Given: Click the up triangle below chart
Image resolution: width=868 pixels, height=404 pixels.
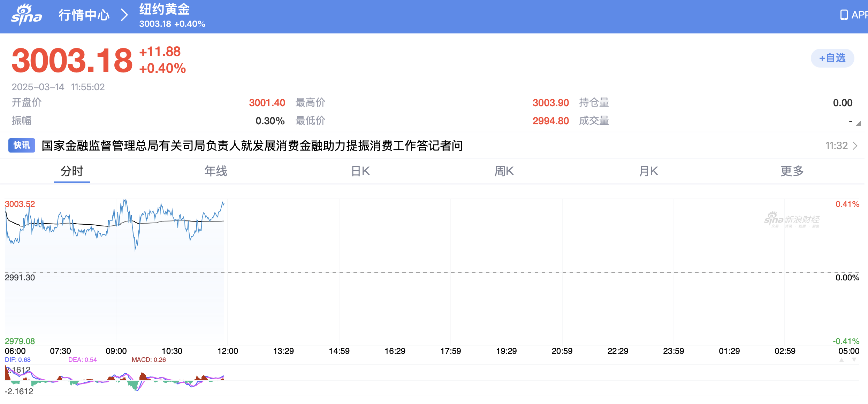Looking at the screenshot, I should 842,360.
